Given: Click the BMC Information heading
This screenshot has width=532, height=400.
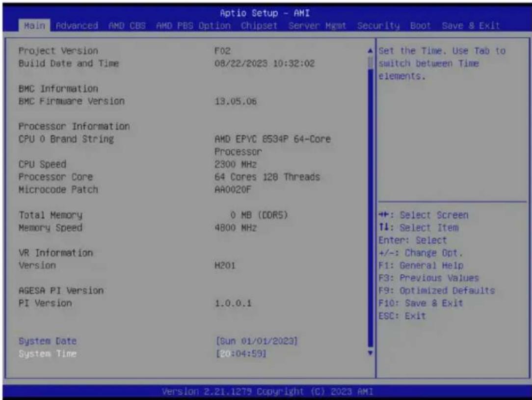Looking at the screenshot, I should (x=58, y=88).
